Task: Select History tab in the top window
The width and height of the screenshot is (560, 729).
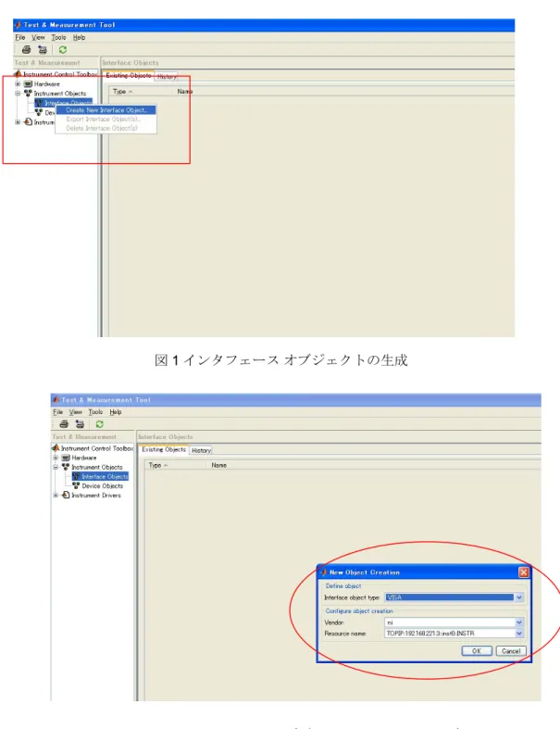Action: coord(167,76)
